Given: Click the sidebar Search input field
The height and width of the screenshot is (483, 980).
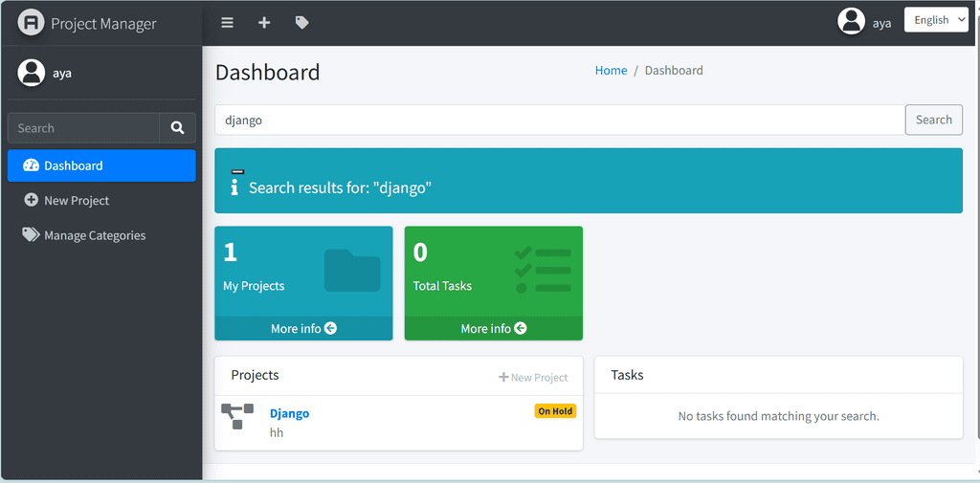Looking at the screenshot, I should pos(83,128).
